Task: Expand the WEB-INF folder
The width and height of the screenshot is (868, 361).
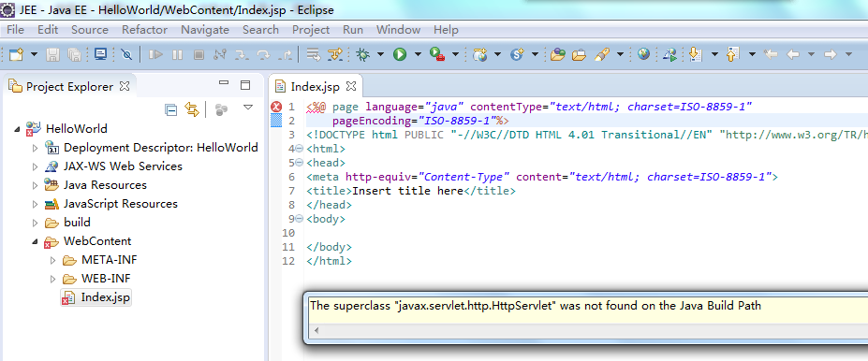Action: (x=52, y=279)
